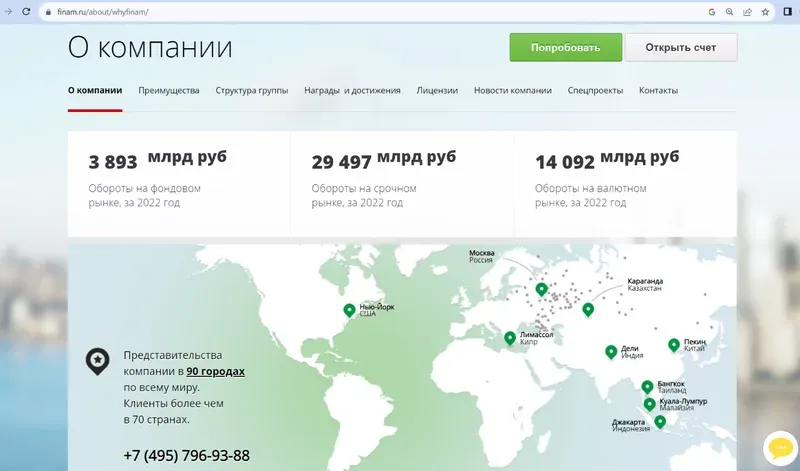Click the Караганда Казахстан map label

click(645, 285)
